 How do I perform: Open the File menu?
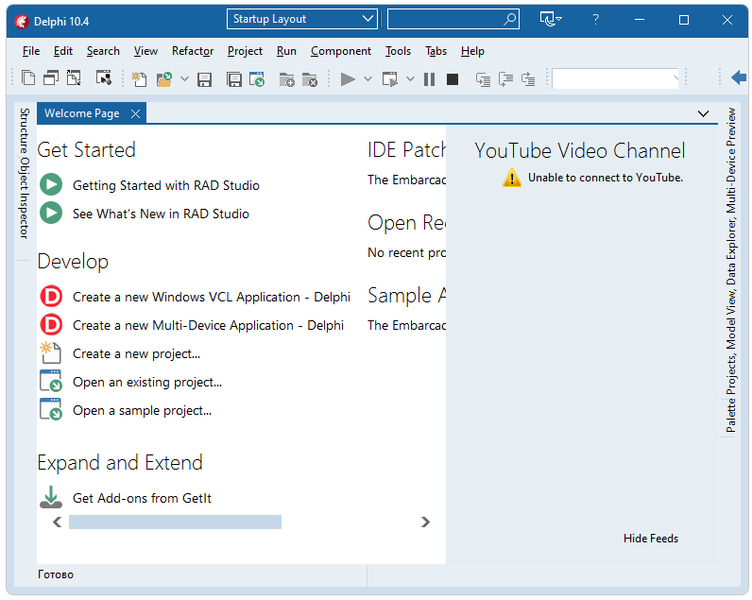pyautogui.click(x=31, y=51)
